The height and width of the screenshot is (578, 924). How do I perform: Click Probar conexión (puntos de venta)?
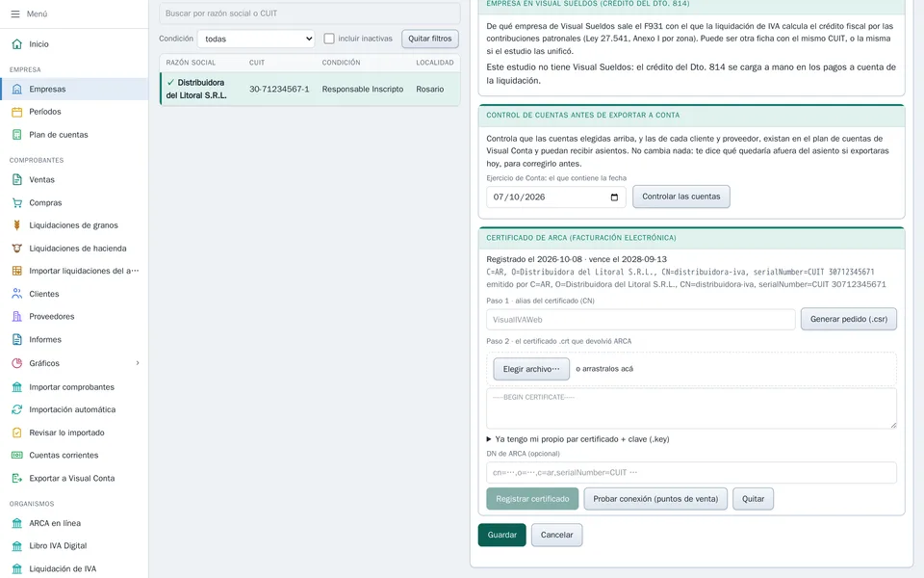tap(655, 499)
